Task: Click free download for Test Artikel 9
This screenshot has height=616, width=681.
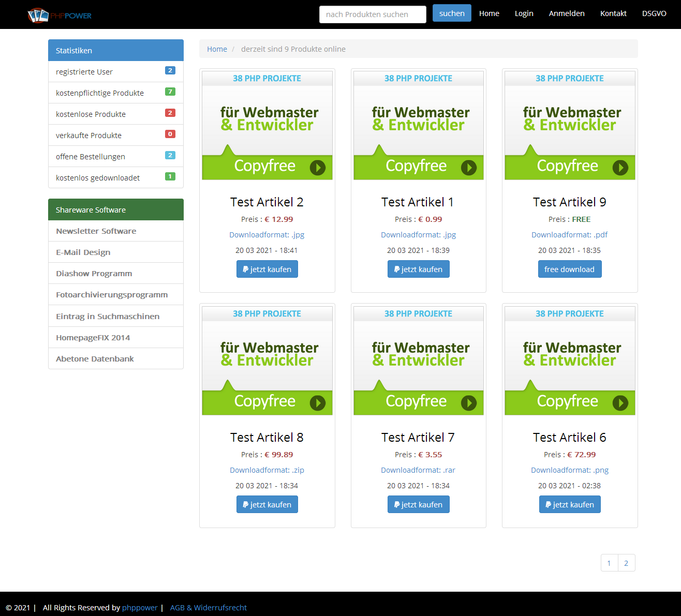Action: coord(569,269)
